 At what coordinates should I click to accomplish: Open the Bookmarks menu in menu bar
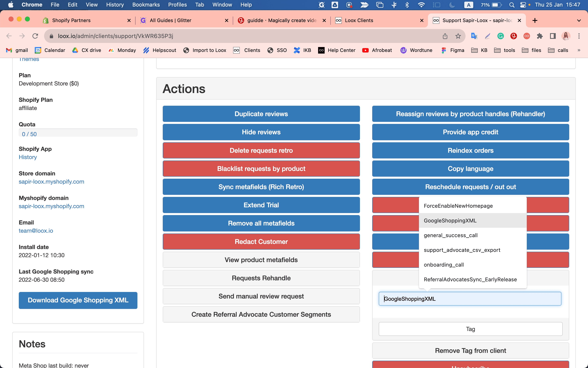[x=146, y=5]
